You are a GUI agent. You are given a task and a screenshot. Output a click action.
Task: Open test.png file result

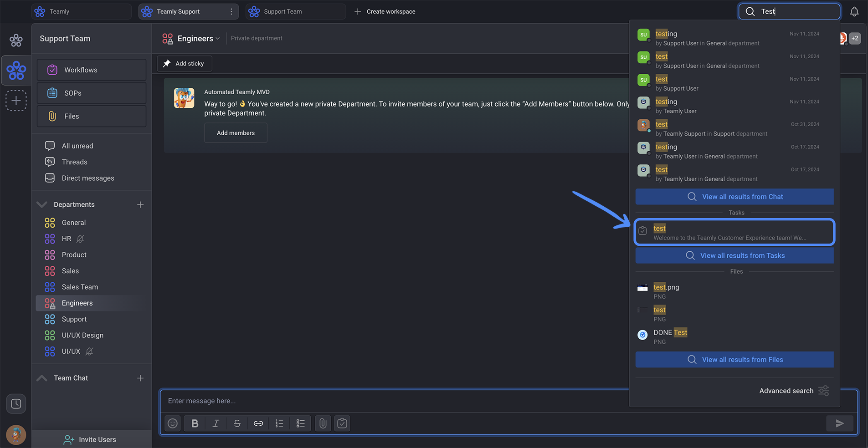coord(734,291)
